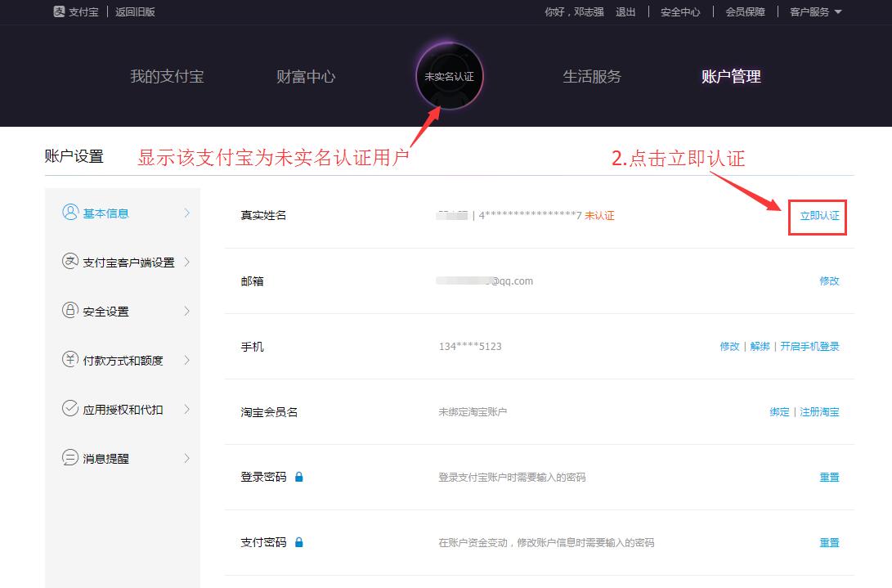Click the 支付宝 text next to the logo
Image resolution: width=892 pixels, height=588 pixels.
click(83, 12)
